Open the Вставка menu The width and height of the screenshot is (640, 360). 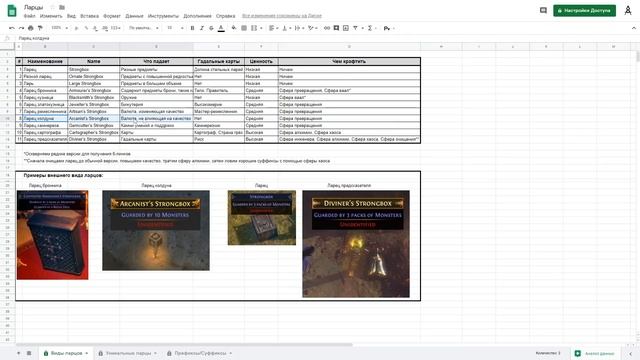click(x=89, y=16)
